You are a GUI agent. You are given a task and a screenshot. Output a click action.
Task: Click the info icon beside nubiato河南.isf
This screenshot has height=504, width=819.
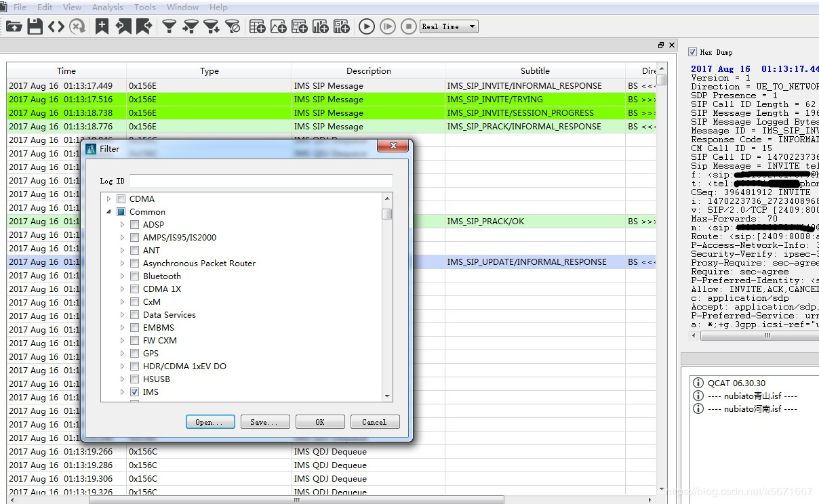[x=698, y=408]
